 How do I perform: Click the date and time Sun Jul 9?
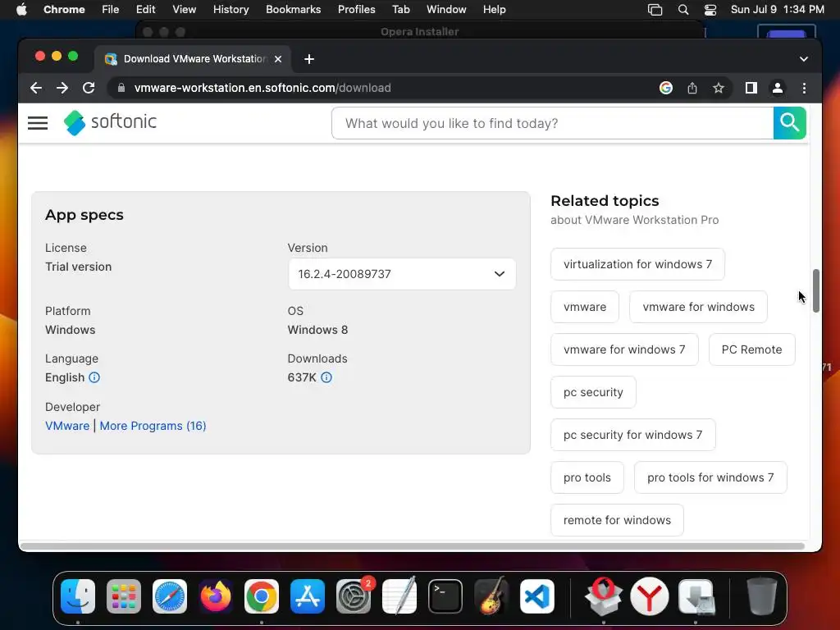click(x=778, y=10)
